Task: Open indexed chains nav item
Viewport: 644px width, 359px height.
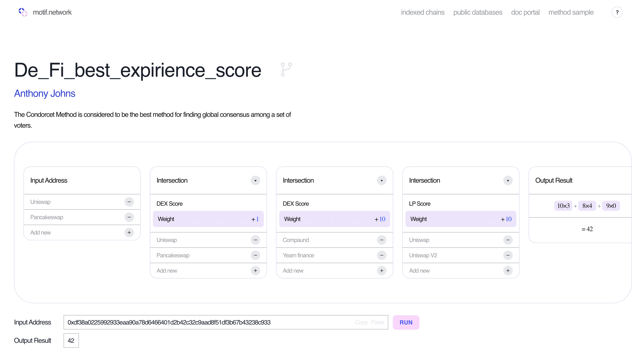Action: point(423,12)
